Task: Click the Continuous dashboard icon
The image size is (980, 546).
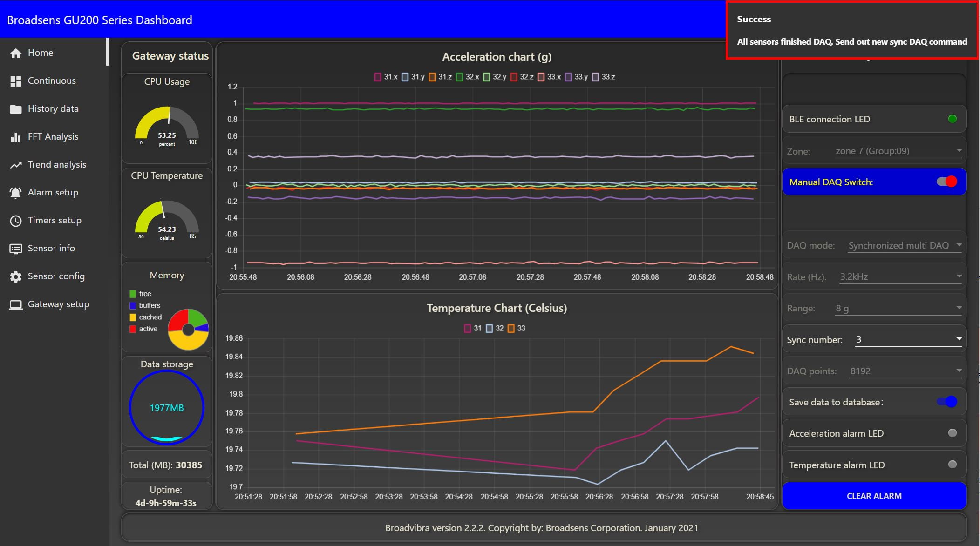Action: 16,81
